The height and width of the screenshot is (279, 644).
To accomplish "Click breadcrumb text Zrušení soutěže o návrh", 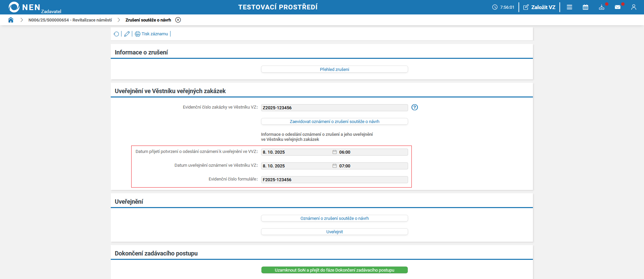I will pos(148,20).
